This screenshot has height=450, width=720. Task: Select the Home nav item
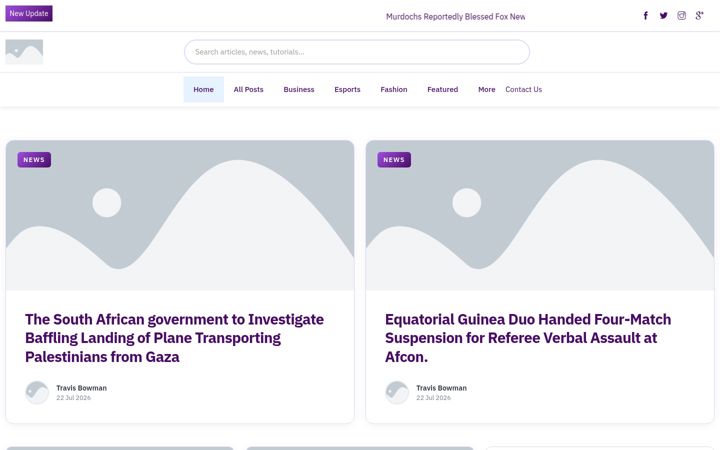coord(203,90)
